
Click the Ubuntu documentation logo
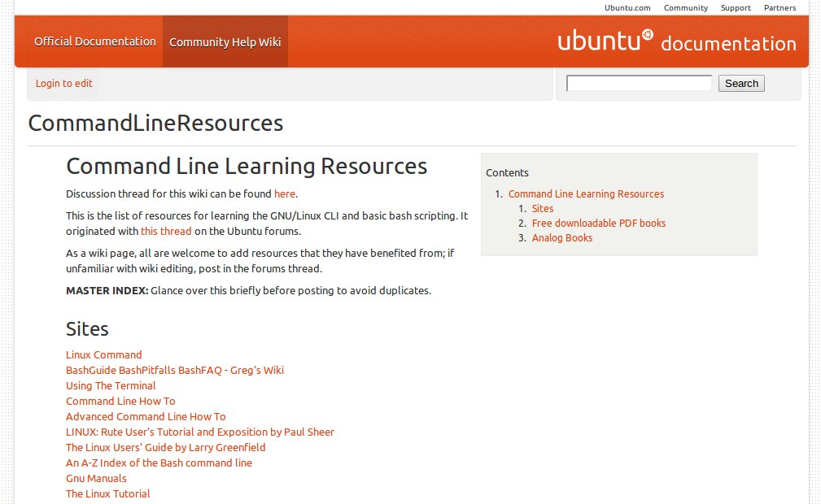pyautogui.click(x=676, y=42)
